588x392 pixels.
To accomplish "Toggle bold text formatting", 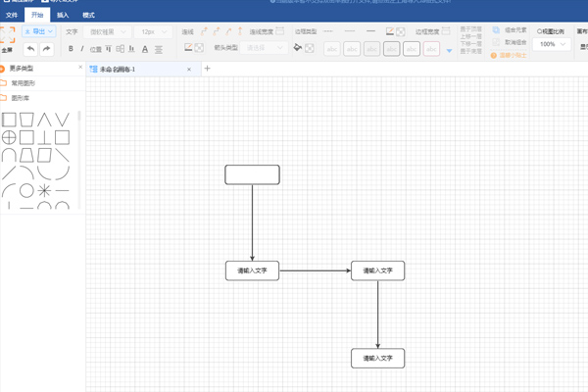I will [71, 48].
